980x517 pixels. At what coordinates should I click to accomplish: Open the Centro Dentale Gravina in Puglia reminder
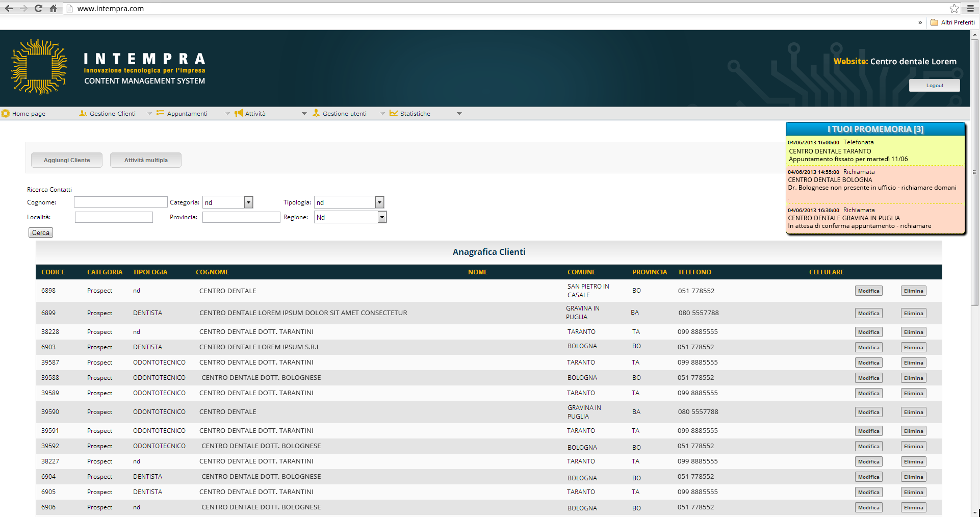click(875, 218)
